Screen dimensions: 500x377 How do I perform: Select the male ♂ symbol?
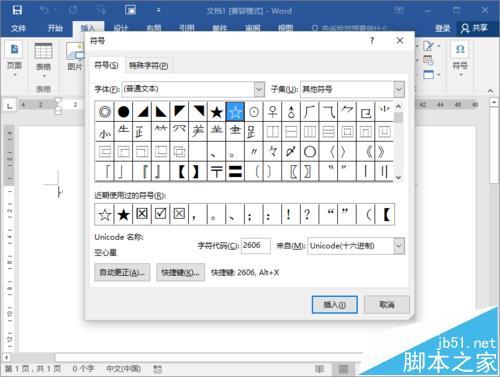(291, 112)
